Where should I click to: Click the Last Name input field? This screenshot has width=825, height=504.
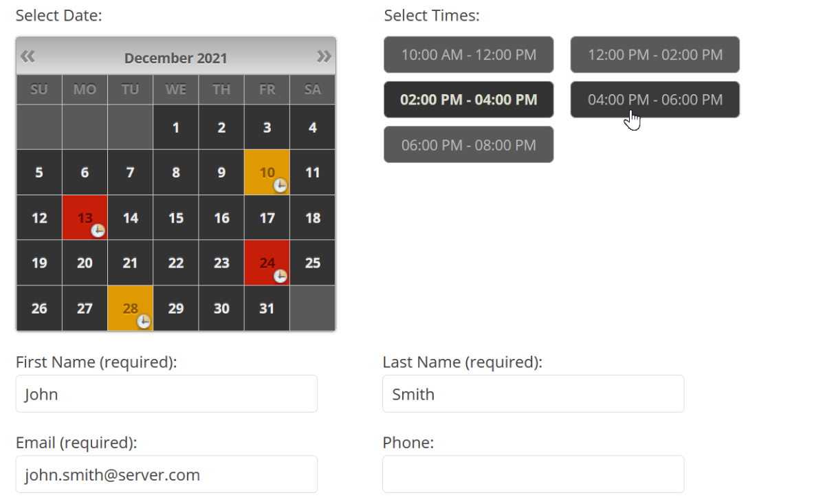[533, 393]
